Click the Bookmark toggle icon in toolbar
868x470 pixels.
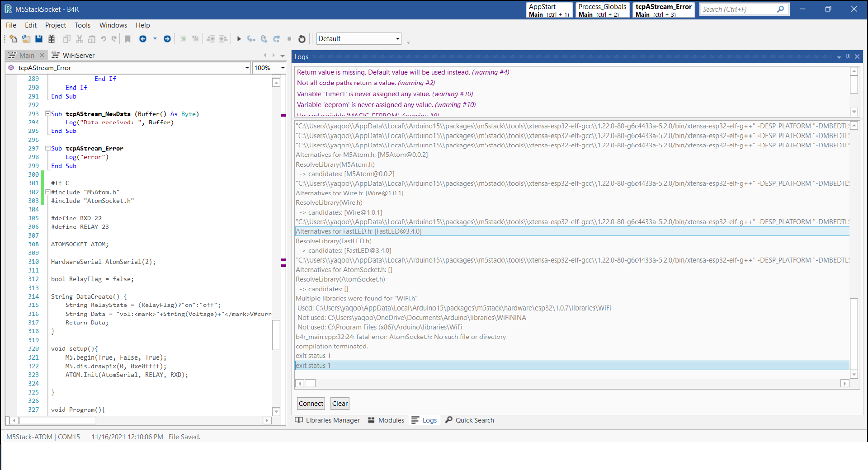pyautogui.click(x=128, y=39)
